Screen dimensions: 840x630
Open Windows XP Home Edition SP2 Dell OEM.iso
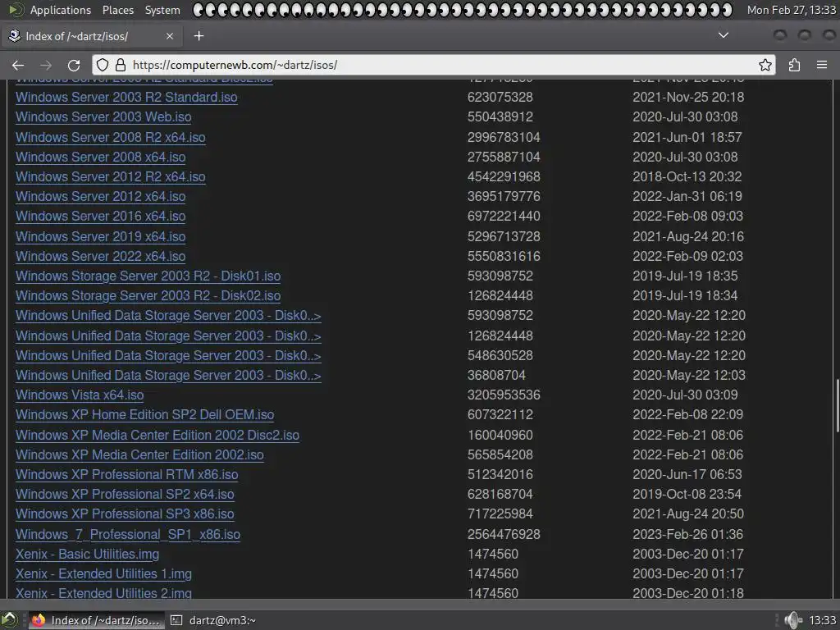coord(144,414)
